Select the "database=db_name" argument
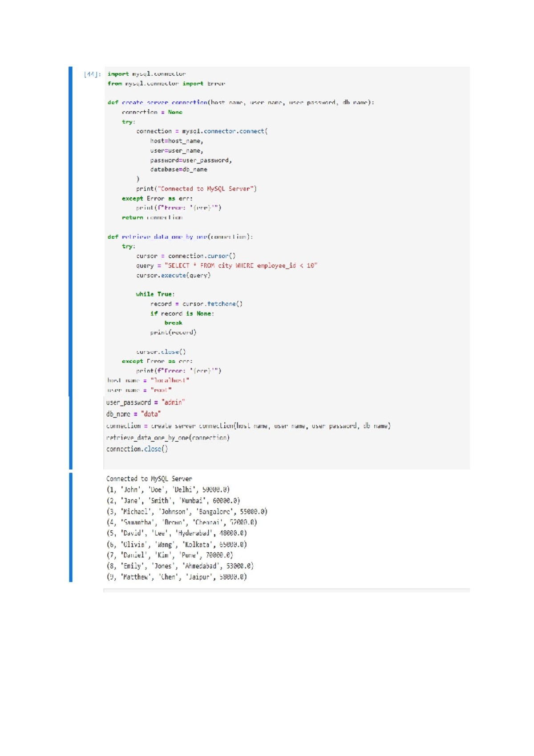This screenshot has width=534, height=756. pyautogui.click(x=178, y=170)
